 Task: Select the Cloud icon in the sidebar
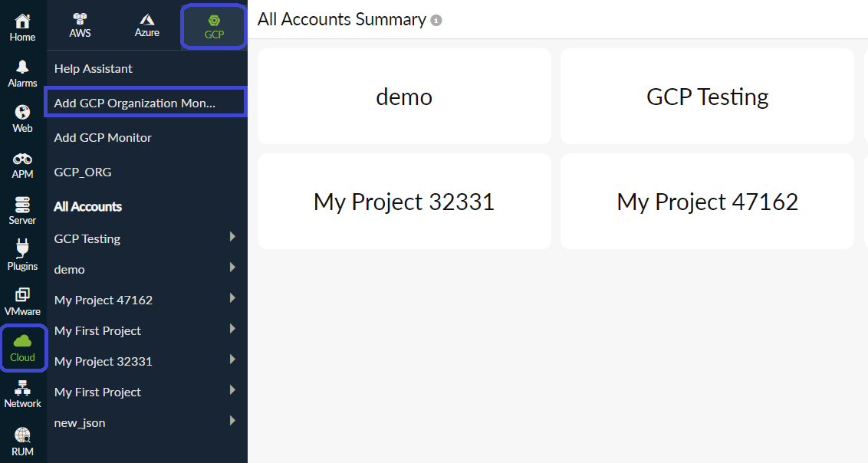tap(22, 347)
